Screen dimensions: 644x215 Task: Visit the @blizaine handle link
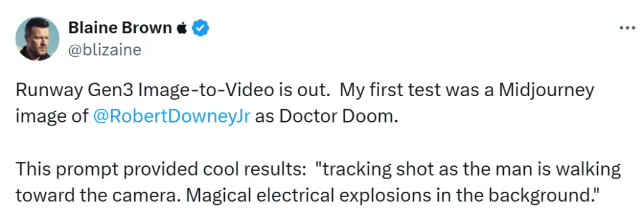point(104,50)
